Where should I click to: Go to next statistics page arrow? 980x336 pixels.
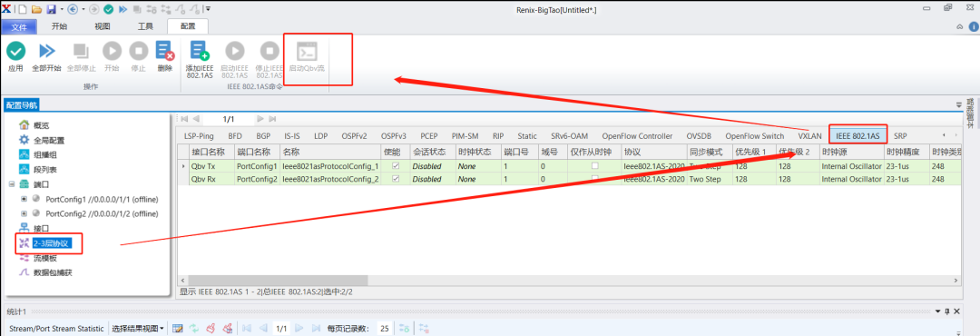[x=299, y=328]
